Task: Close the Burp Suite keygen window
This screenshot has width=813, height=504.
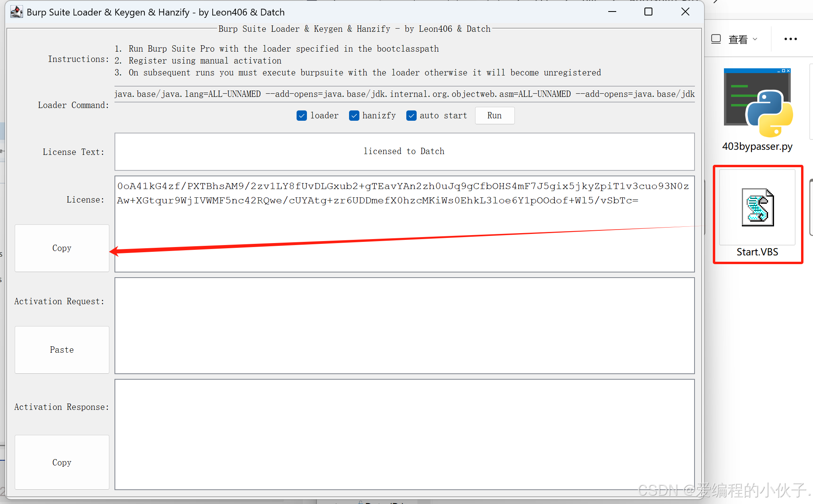Action: coord(685,12)
